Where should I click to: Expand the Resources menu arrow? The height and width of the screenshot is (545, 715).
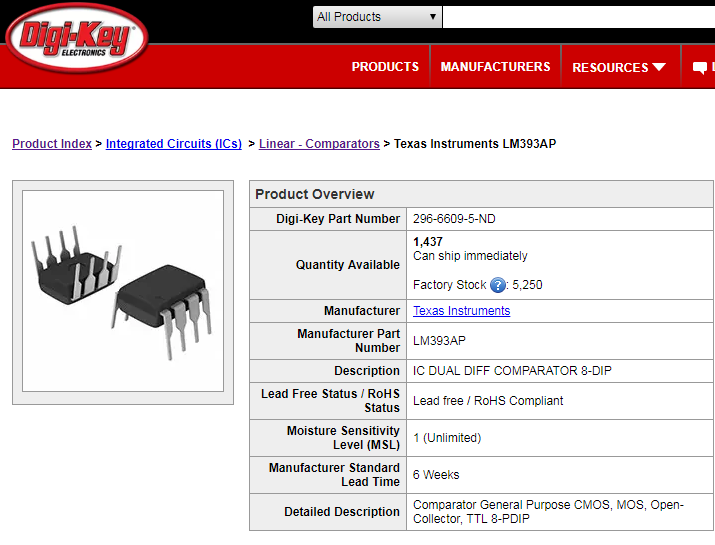point(659,67)
